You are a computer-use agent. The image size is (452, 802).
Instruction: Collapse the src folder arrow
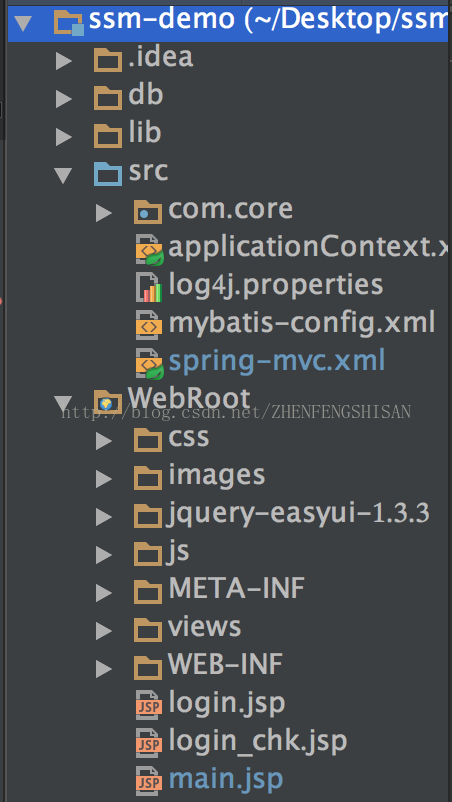[x=63, y=175]
